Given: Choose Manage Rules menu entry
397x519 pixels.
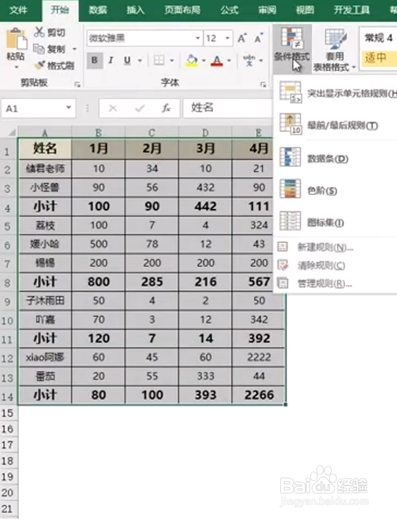Looking at the screenshot, I should [x=336, y=284].
